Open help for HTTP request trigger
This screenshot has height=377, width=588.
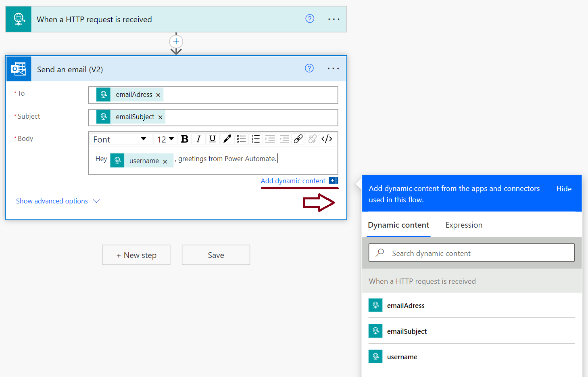(310, 19)
